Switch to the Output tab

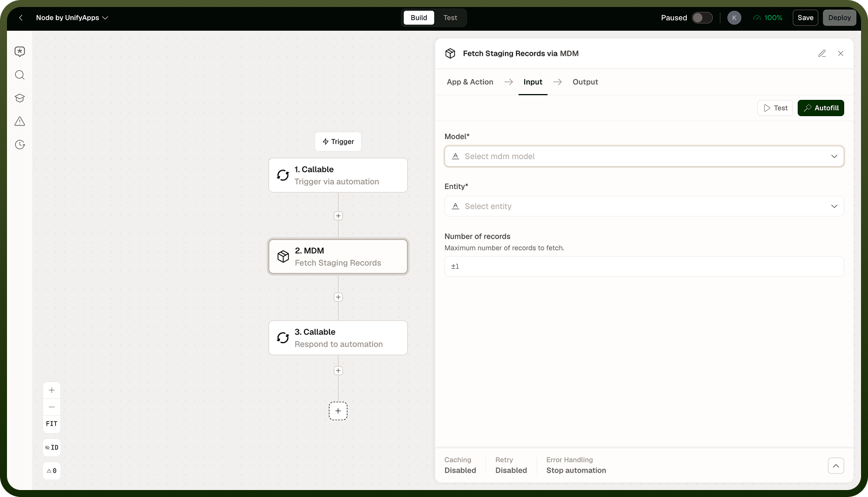[585, 82]
